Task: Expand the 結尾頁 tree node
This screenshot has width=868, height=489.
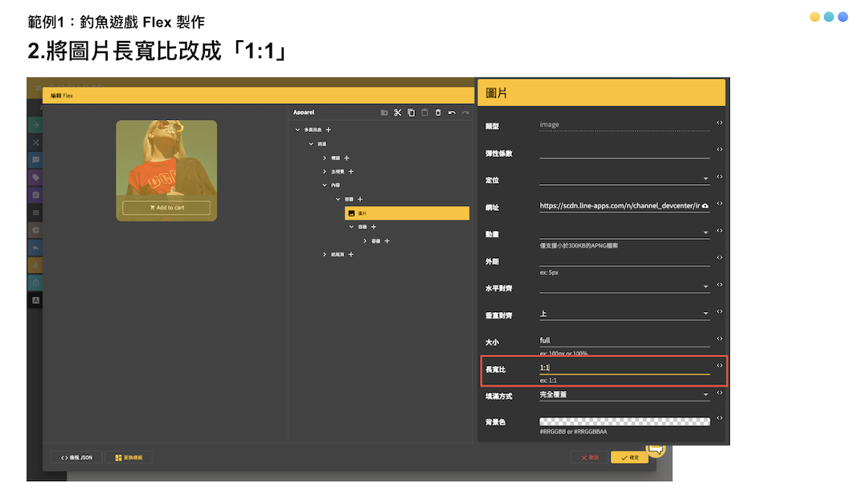Action: (x=325, y=255)
